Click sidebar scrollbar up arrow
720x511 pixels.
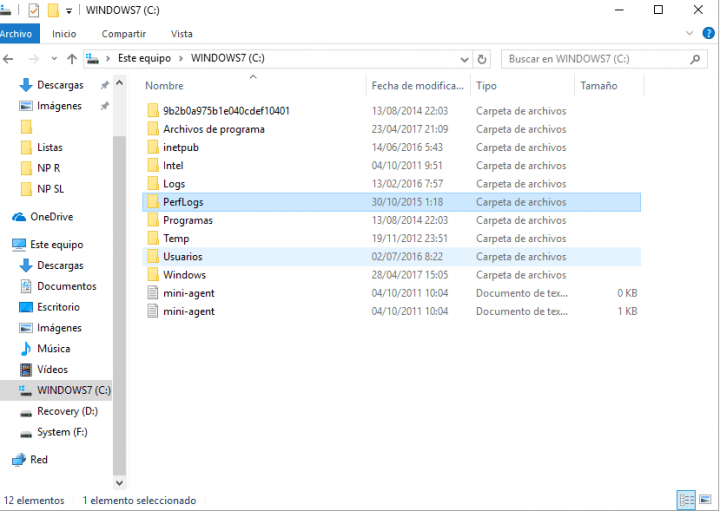pos(119,83)
